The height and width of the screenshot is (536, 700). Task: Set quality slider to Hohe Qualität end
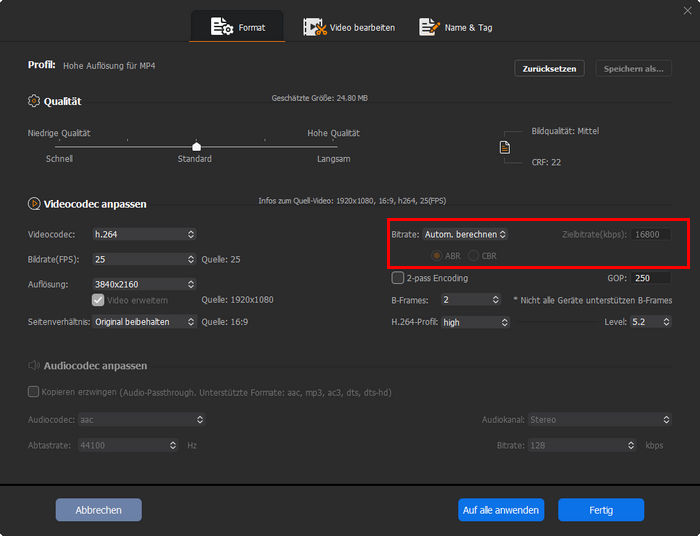[x=335, y=146]
